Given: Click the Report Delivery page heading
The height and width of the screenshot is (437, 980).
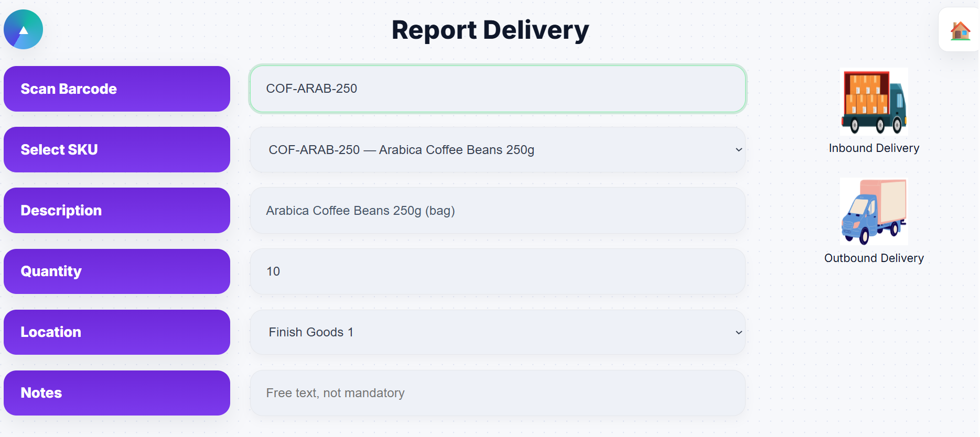Looking at the screenshot, I should coord(490,30).
